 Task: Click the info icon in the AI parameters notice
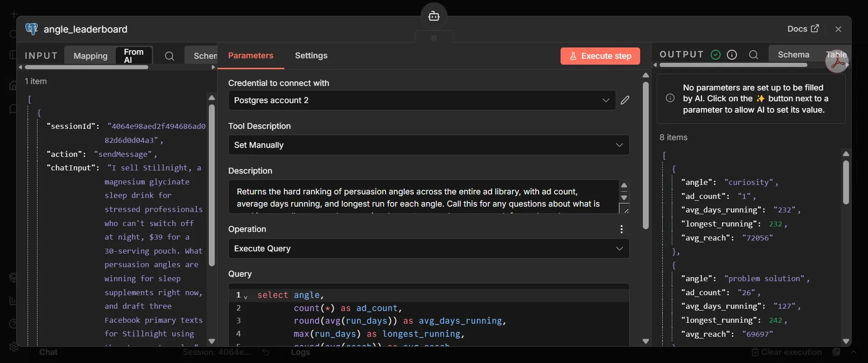point(670,98)
